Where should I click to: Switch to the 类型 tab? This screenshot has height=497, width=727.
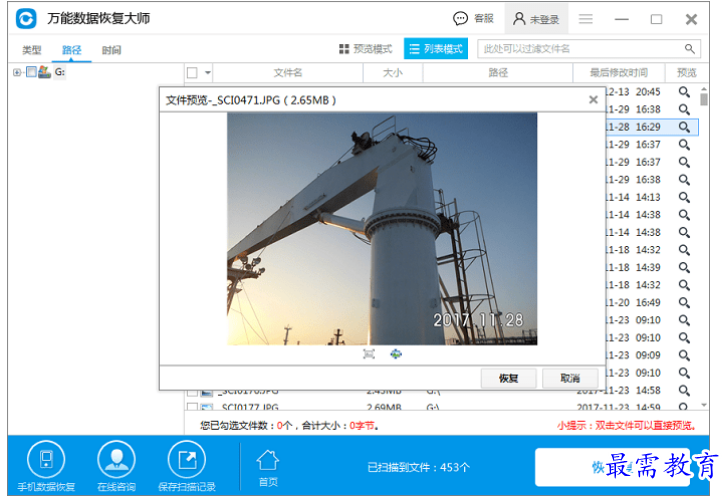click(32, 50)
